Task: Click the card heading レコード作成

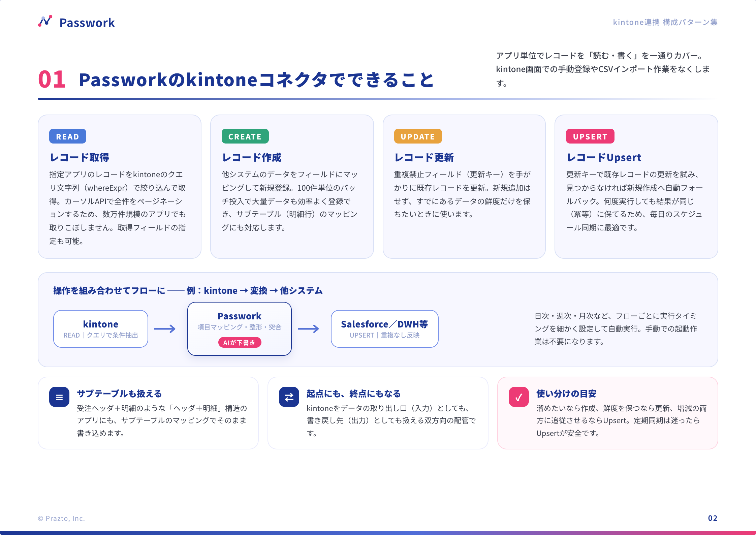Action: coord(252,157)
